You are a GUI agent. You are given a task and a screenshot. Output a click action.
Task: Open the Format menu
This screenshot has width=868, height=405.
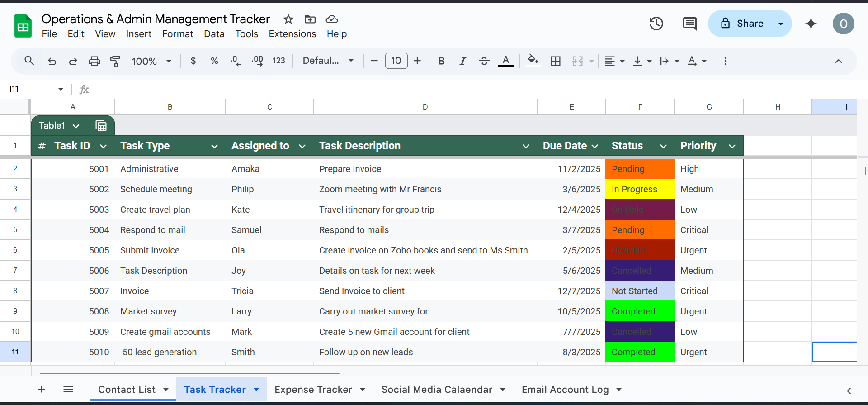click(x=178, y=34)
